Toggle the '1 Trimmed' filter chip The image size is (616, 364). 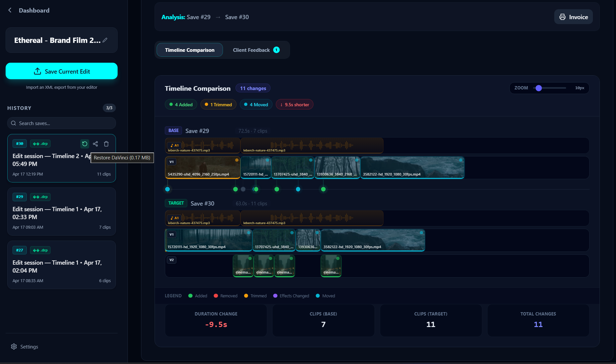pos(218,104)
